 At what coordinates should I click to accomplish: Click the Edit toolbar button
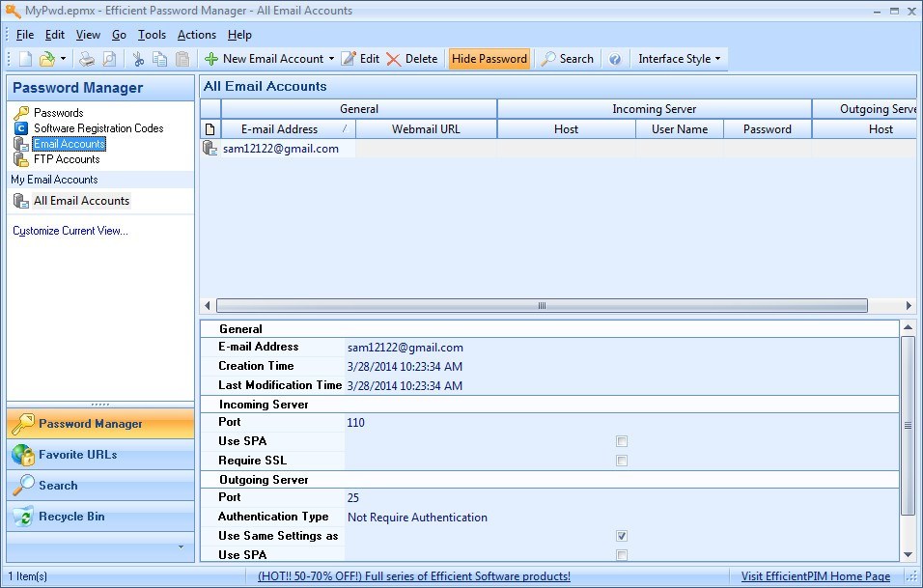click(x=360, y=59)
